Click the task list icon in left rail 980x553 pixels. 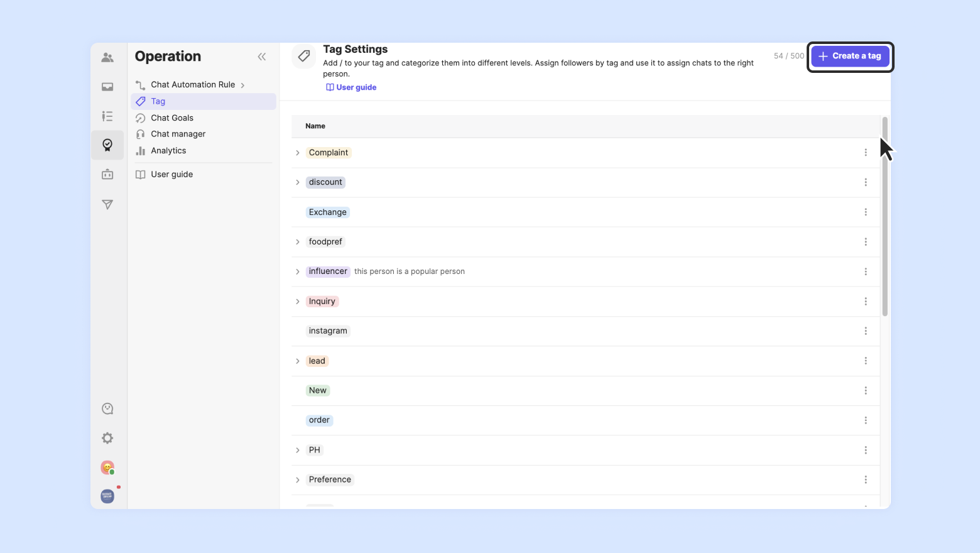[x=107, y=116]
